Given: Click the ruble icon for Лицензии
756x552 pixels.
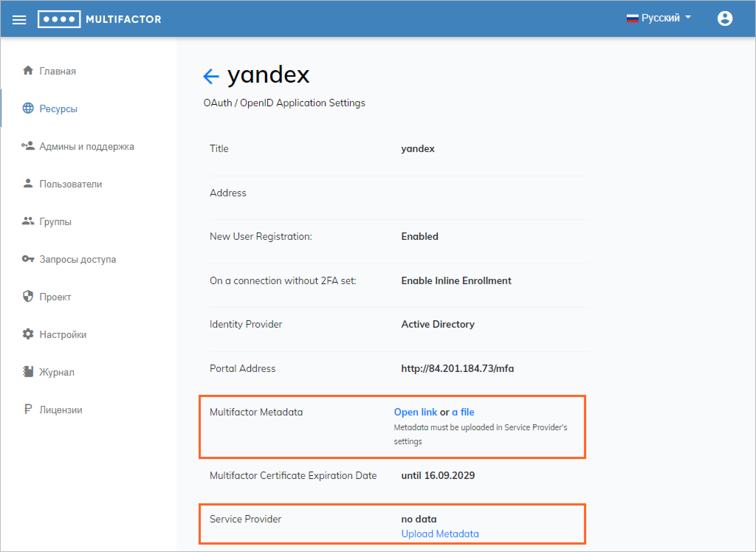Looking at the screenshot, I should pyautogui.click(x=28, y=409).
